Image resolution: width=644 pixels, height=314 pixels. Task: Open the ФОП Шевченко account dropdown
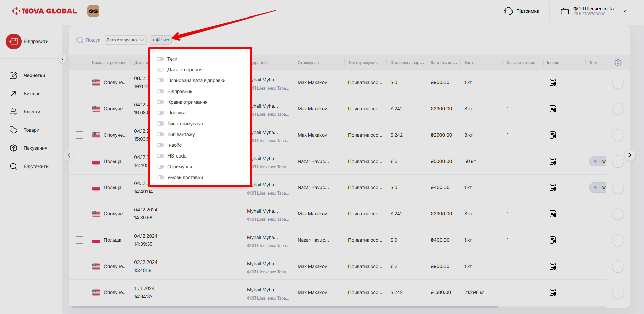(624, 11)
